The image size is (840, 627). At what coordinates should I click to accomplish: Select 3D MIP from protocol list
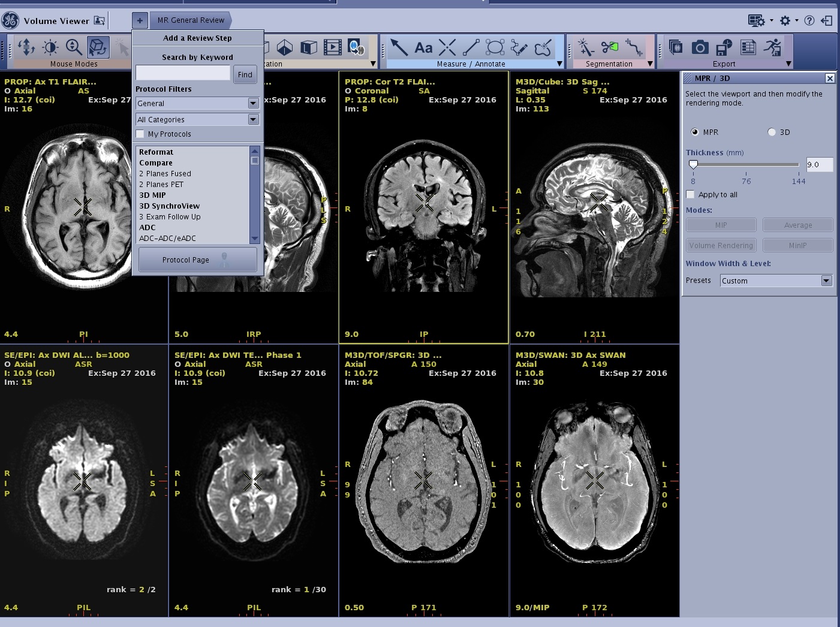(x=152, y=195)
